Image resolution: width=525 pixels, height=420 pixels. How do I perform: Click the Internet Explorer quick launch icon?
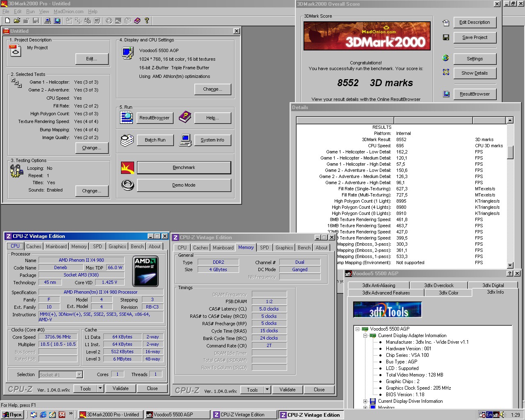[x=43, y=415]
